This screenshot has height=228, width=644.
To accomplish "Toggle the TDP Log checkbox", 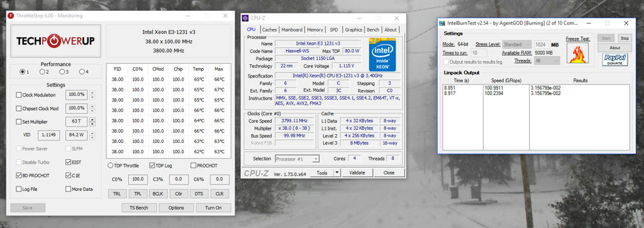I will click(x=152, y=166).
